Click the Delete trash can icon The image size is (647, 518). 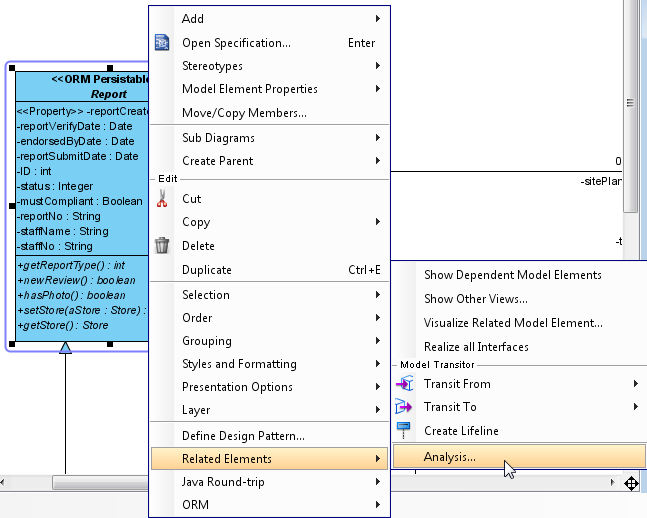point(162,245)
